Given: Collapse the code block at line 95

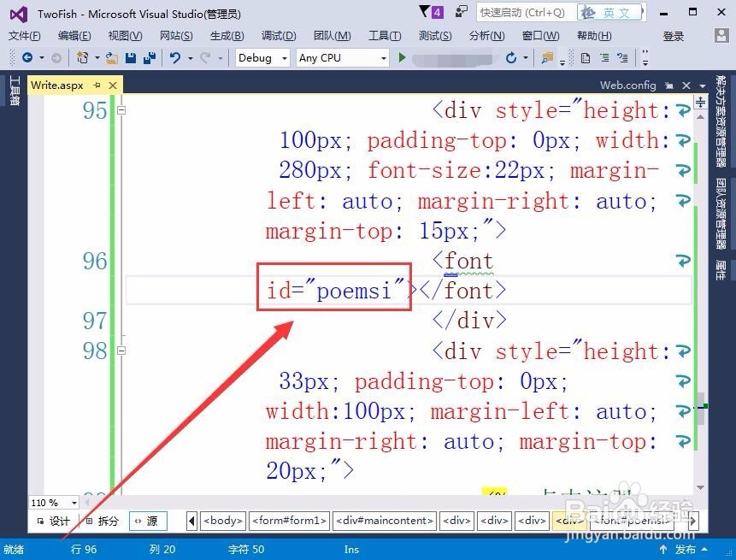Looking at the screenshot, I should click(121, 110).
